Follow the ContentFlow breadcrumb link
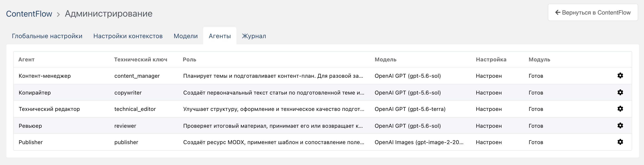This screenshot has width=644, height=165. coord(29,14)
